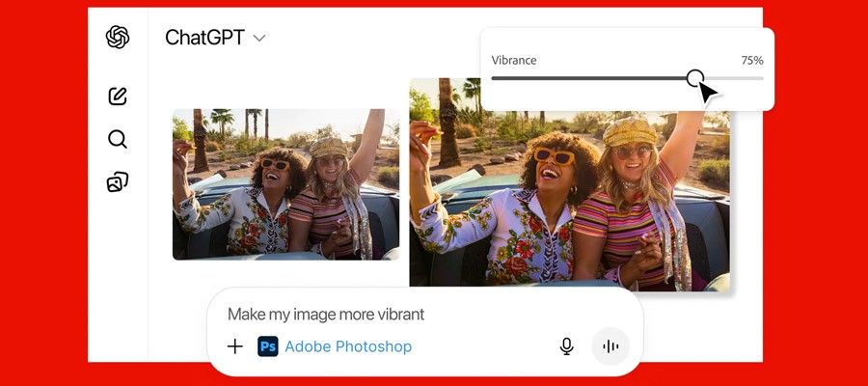Open the image library icon in sidebar
The width and height of the screenshot is (868, 386).
[118, 181]
